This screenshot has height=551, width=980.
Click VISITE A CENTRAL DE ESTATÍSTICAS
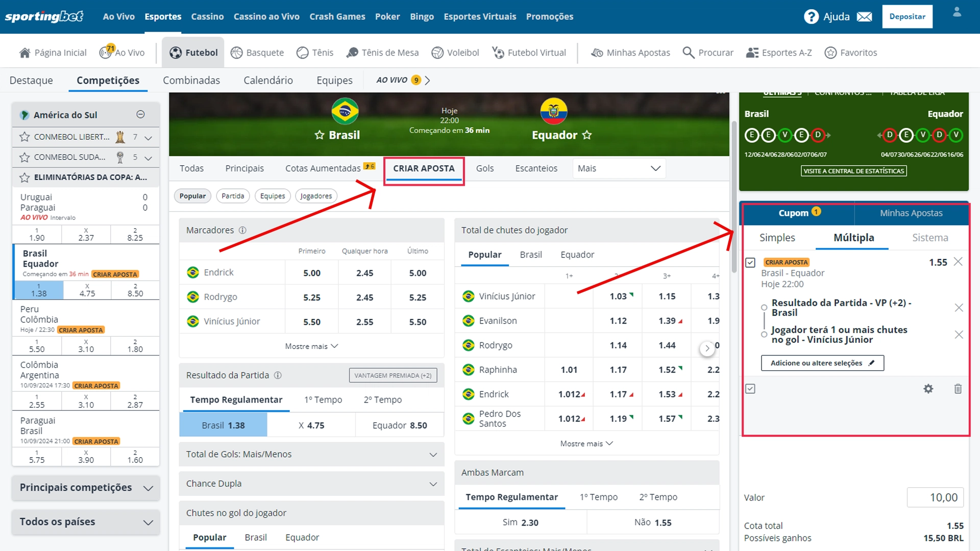(853, 171)
